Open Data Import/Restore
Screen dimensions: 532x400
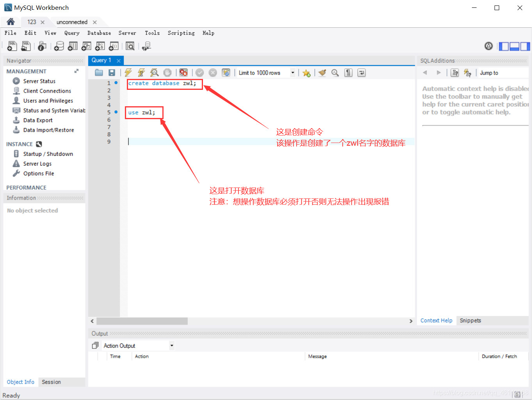coord(48,130)
